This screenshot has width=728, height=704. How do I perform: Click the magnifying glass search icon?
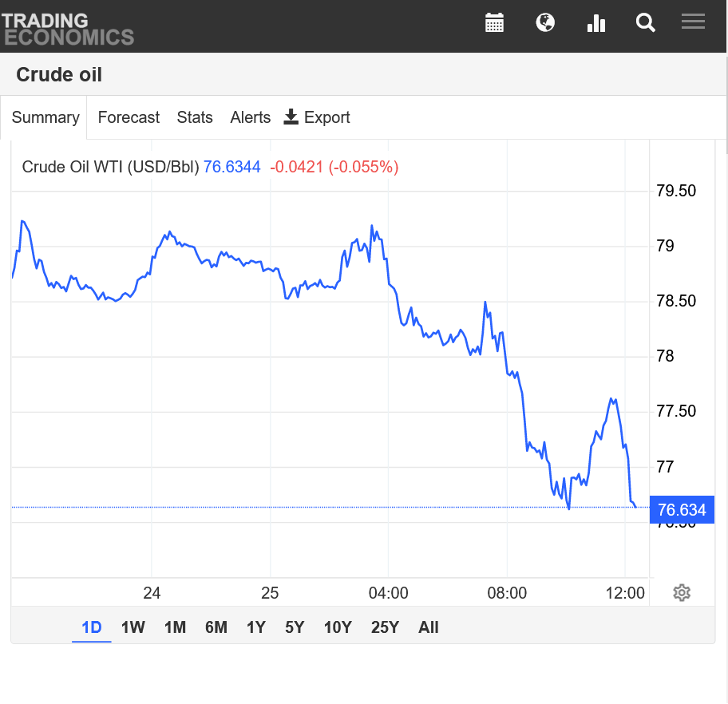645,22
